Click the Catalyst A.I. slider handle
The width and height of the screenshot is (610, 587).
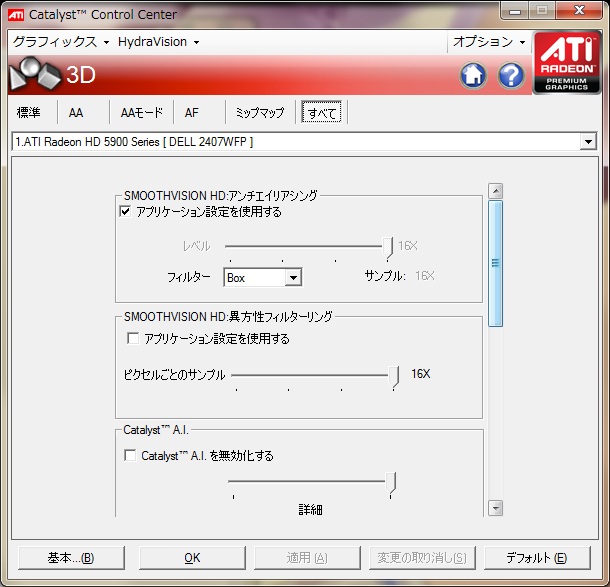pos(391,484)
